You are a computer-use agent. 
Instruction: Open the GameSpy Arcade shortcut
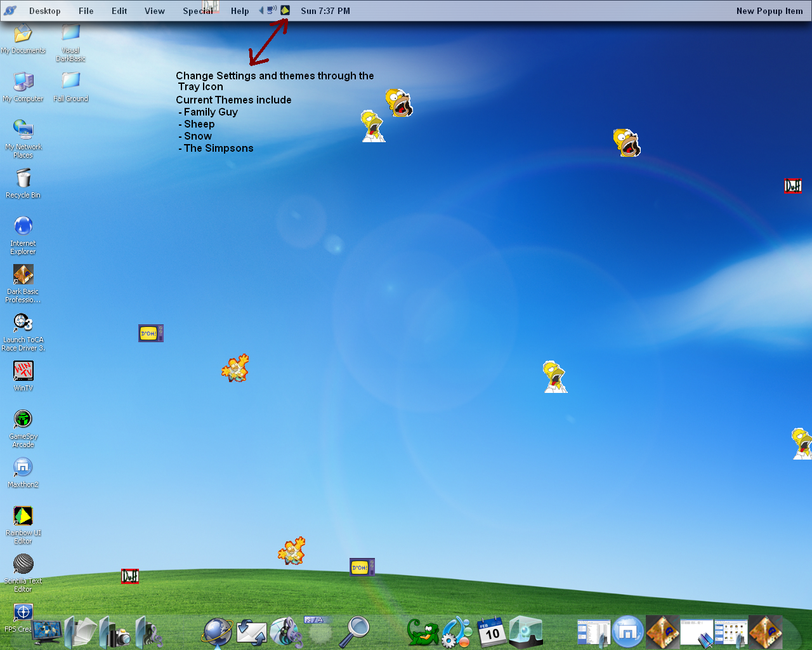click(23, 428)
